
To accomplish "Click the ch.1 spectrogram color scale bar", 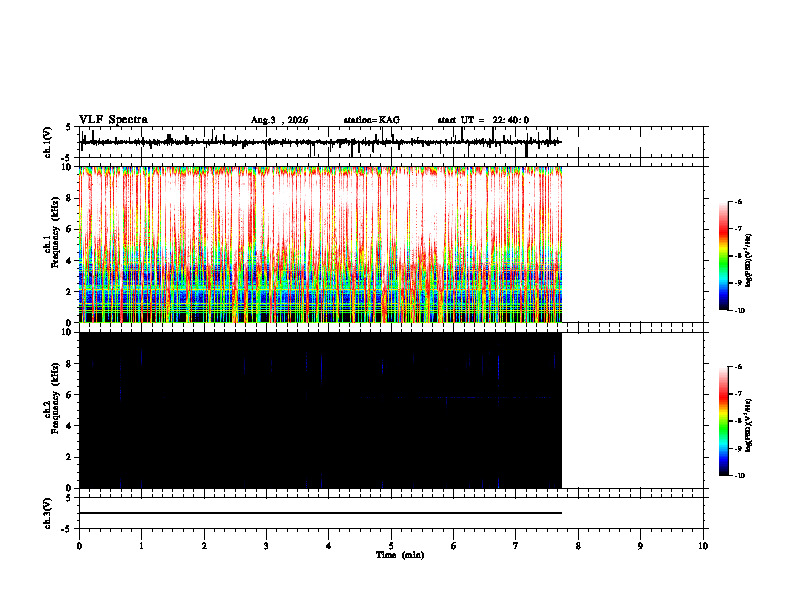I will coord(724,256).
